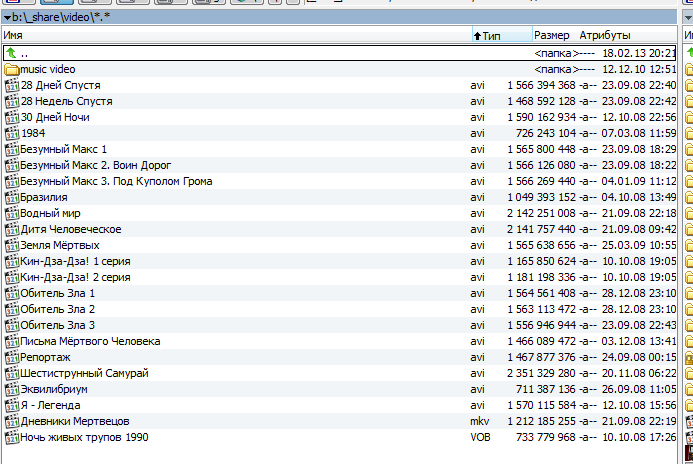
Task: Select the file name 'Я - Легенда'
Action: coord(50,405)
